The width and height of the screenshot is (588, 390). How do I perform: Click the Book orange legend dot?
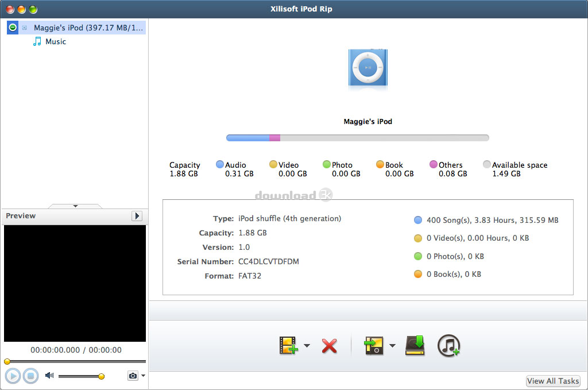coord(380,164)
